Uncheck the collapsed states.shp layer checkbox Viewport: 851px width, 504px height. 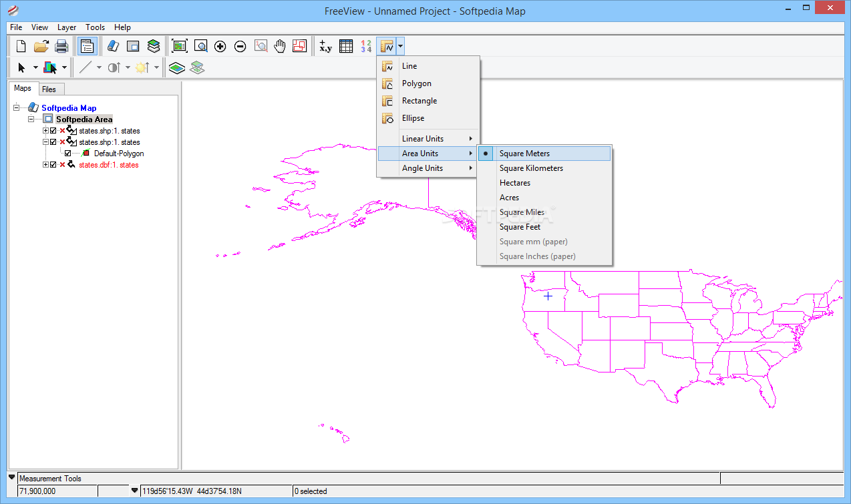tap(53, 131)
